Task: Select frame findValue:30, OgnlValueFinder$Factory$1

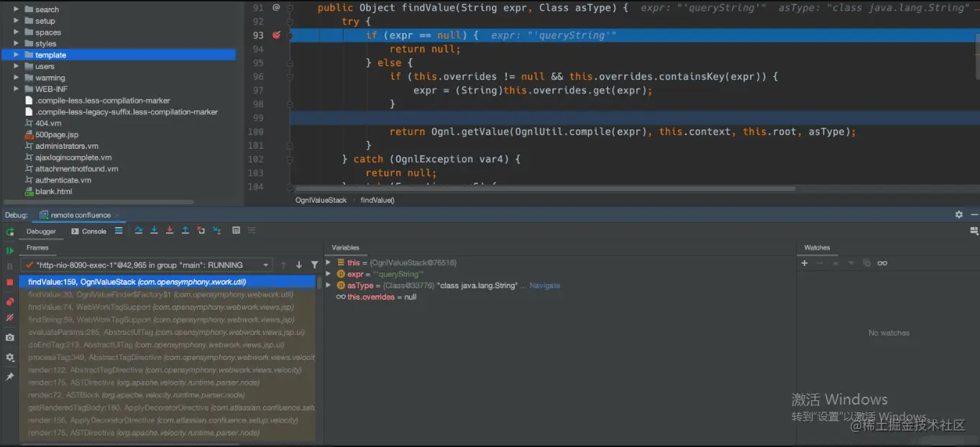Action: [167, 295]
